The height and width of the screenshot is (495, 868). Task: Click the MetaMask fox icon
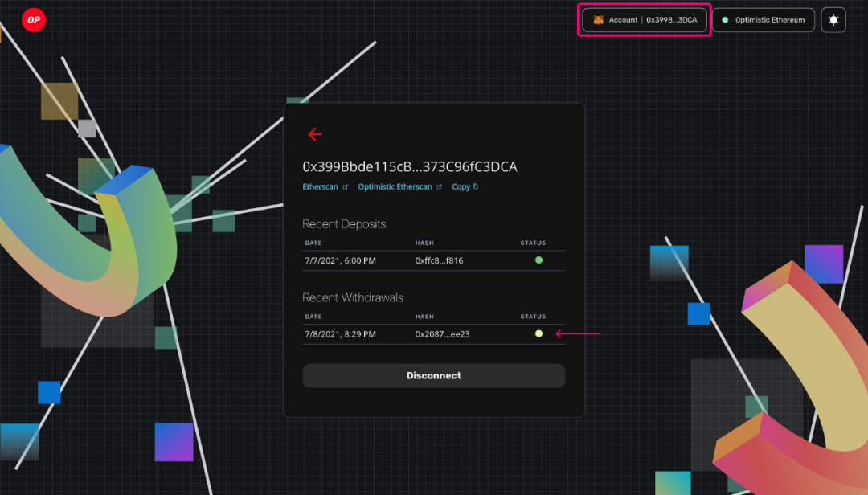click(599, 20)
